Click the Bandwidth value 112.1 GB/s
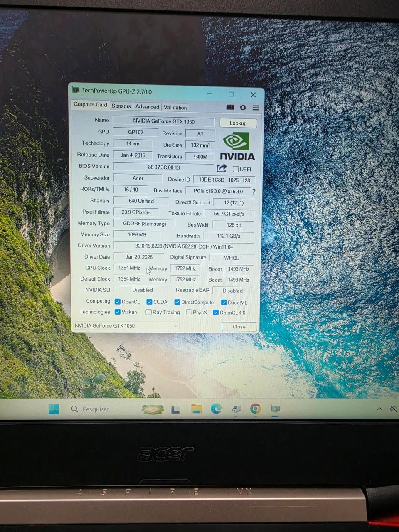The image size is (399, 532). coord(228,236)
